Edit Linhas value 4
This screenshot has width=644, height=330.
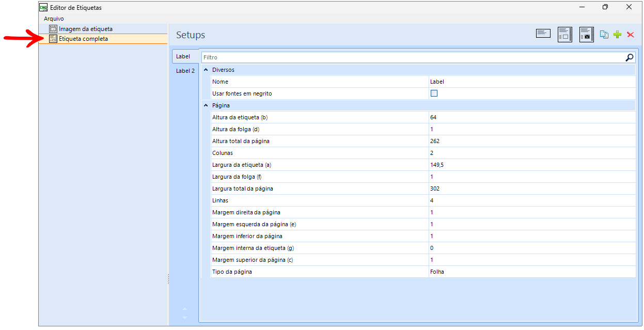tap(532, 200)
